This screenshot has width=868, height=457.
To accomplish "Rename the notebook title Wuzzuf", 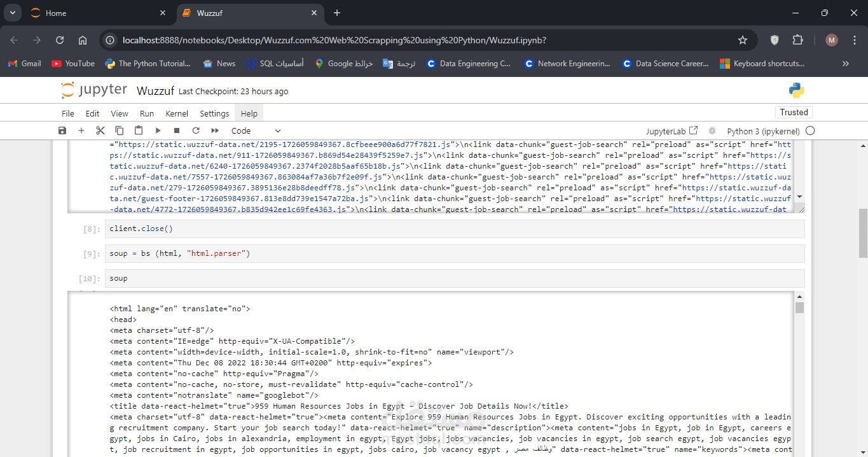I will click(x=155, y=91).
